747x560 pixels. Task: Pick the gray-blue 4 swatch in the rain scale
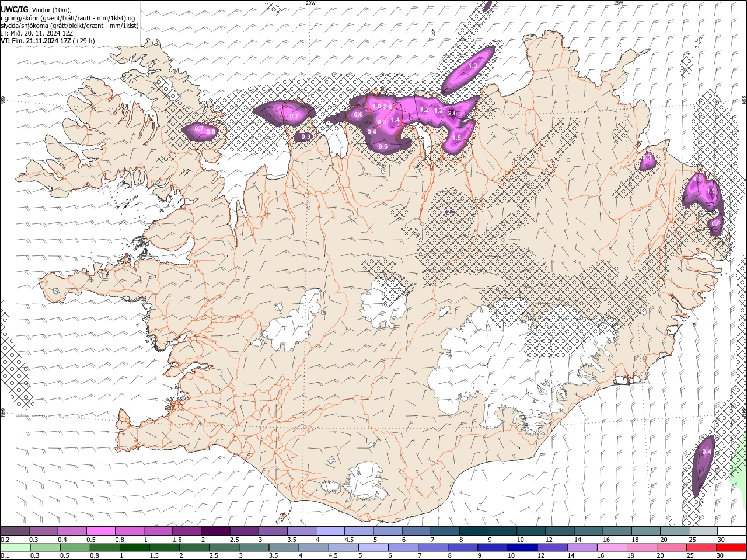click(x=313, y=547)
